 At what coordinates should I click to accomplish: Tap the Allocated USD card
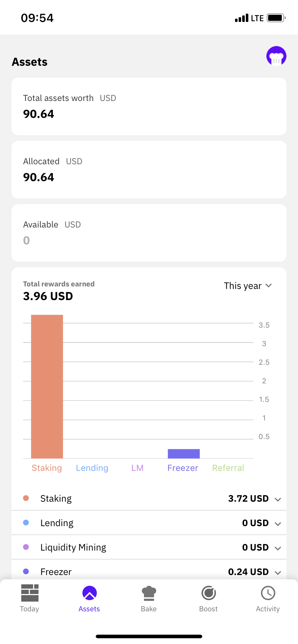point(149,170)
